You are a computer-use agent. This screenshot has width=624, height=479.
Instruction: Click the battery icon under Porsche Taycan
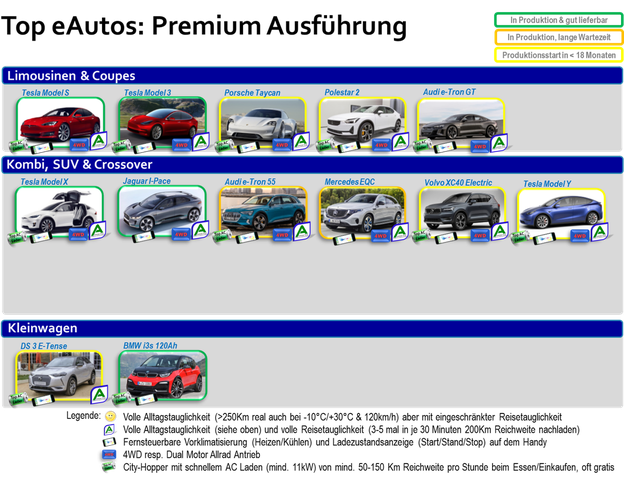224,146
